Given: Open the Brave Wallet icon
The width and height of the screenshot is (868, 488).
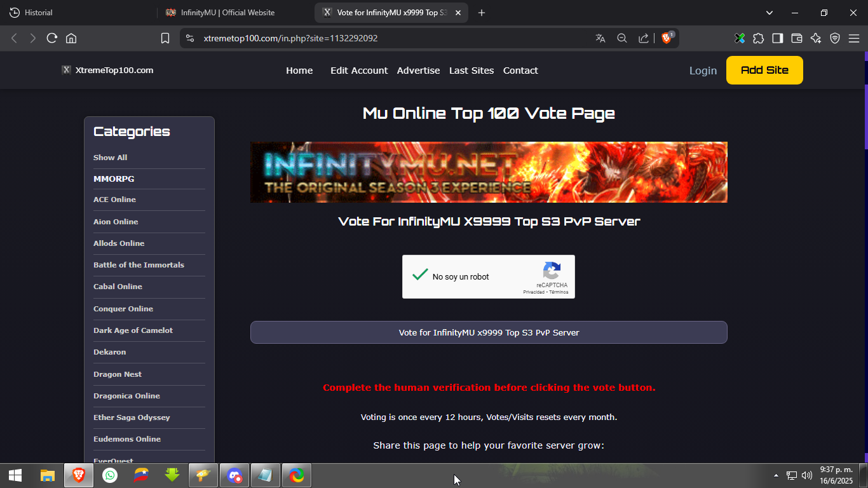Looking at the screenshot, I should (x=797, y=38).
